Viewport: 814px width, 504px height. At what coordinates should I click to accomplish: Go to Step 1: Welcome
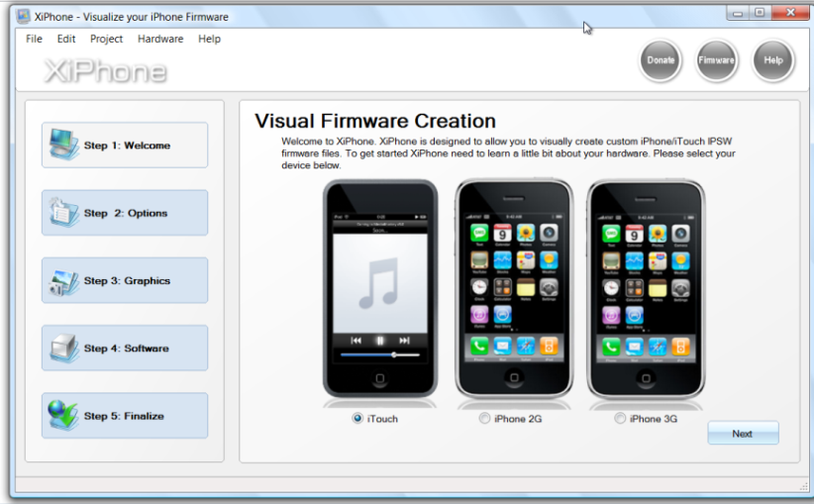pos(125,146)
